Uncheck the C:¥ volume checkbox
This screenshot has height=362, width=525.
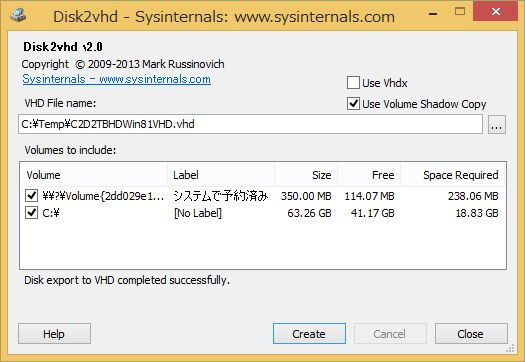pyautogui.click(x=31, y=213)
